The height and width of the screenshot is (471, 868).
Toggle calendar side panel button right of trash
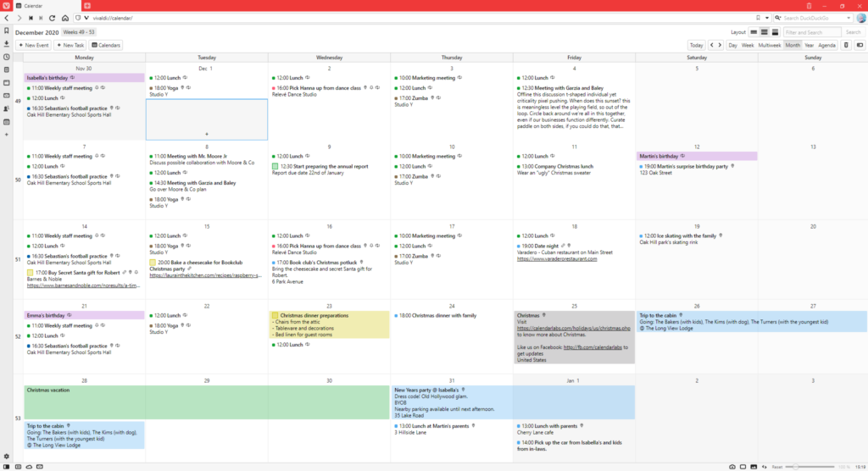(x=860, y=46)
